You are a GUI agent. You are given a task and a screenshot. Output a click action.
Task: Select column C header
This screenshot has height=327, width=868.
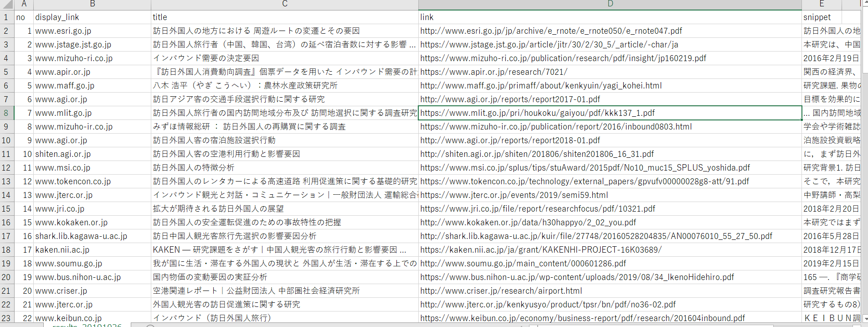(x=285, y=5)
